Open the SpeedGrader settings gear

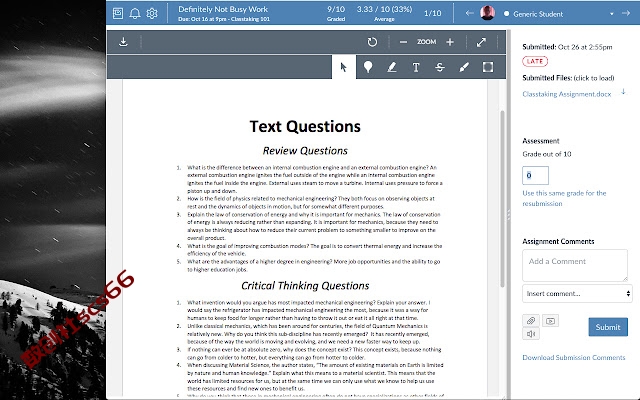152,13
